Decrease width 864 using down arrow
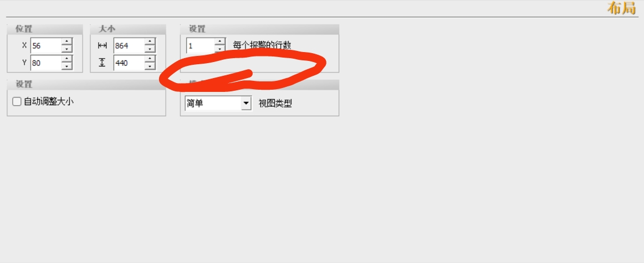The width and height of the screenshot is (644, 263). 150,49
